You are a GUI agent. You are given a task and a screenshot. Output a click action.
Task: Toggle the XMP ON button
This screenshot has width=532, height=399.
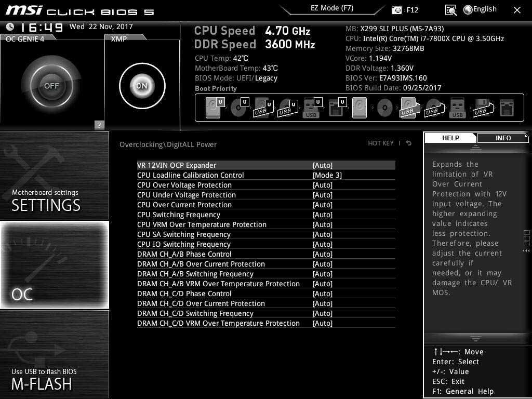click(x=142, y=86)
